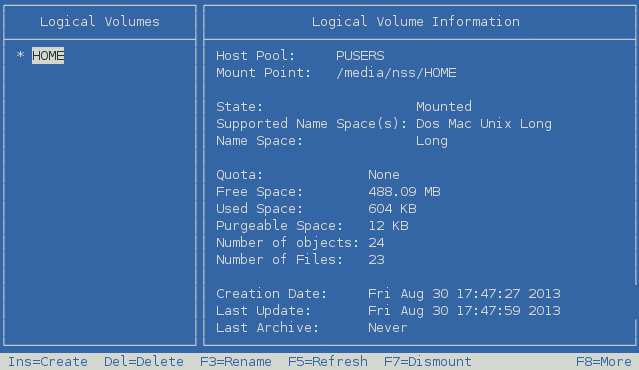Image resolution: width=639 pixels, height=370 pixels.
Task: Open F8=More options
Action: click(604, 361)
